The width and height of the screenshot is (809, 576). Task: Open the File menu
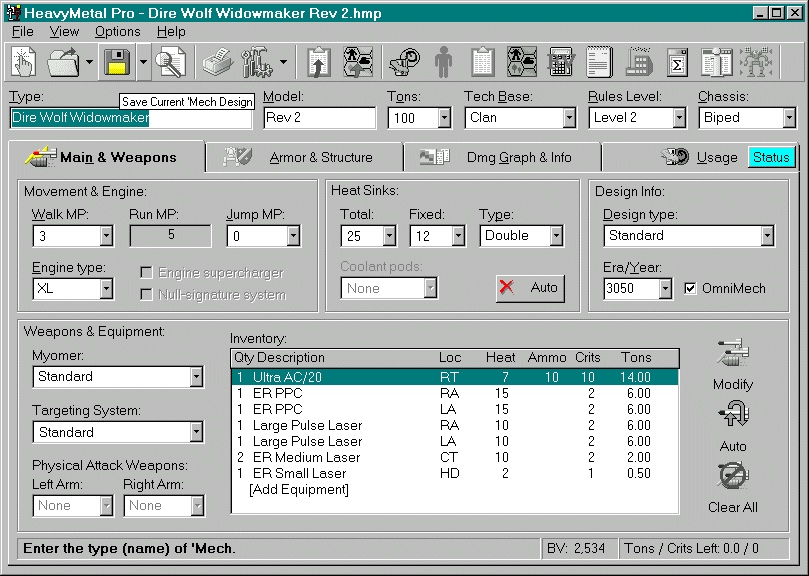click(x=23, y=32)
